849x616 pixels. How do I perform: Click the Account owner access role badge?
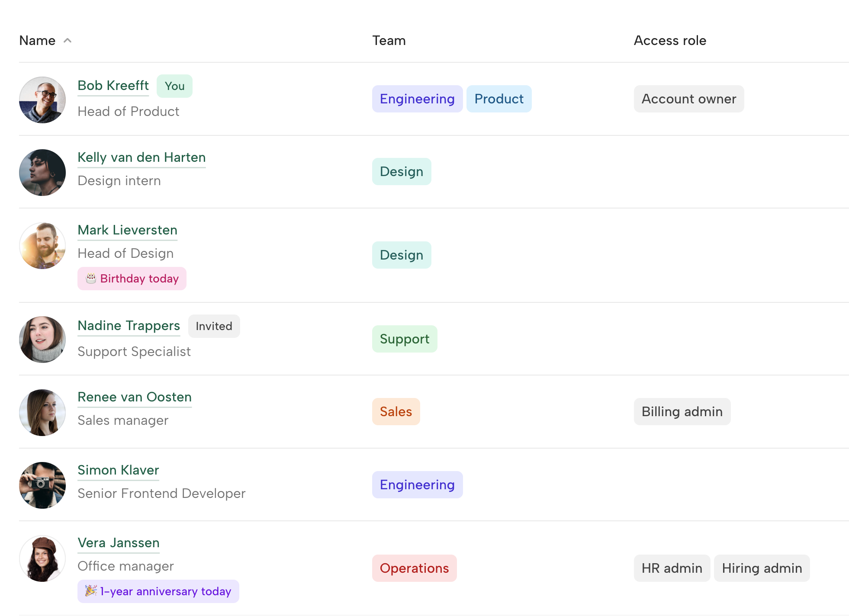tap(688, 99)
